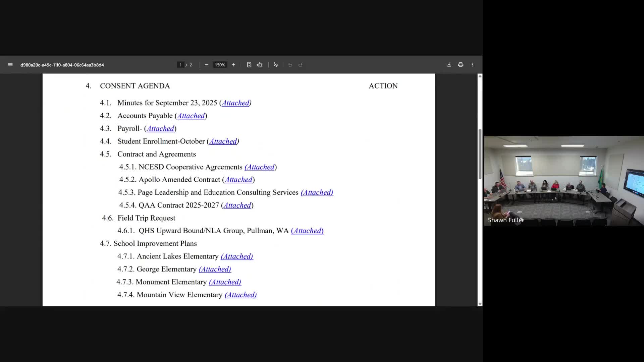Viewport: 644px width, 362px height.
Task: Click the fit to page icon
Action: (x=249, y=65)
